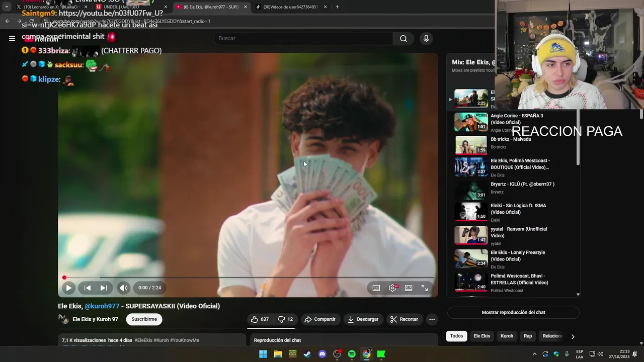Viewport: 644px width, 362px height.
Task: Play the SUPERSAYASKII video
Action: 68,288
